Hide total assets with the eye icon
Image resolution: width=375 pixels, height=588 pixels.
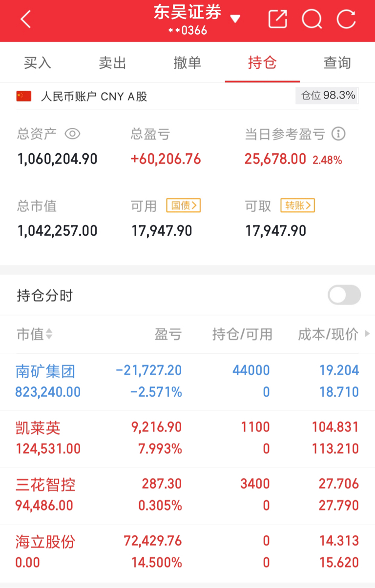click(x=72, y=134)
